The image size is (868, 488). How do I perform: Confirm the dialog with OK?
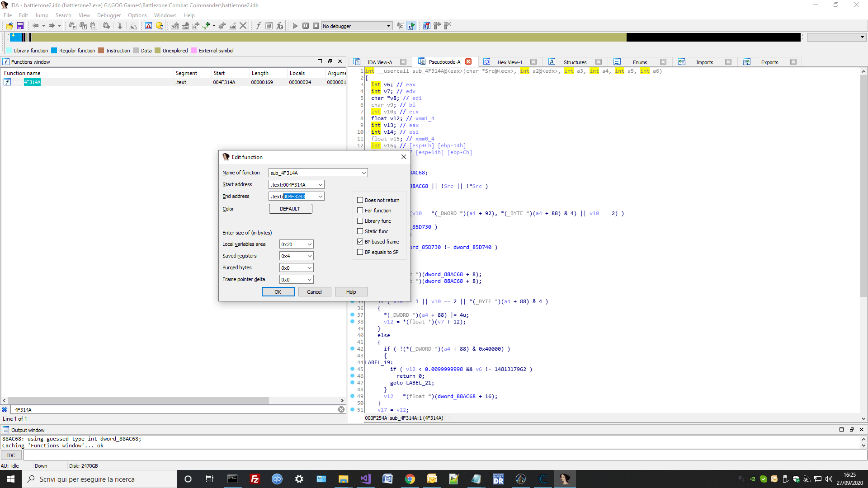click(278, 292)
